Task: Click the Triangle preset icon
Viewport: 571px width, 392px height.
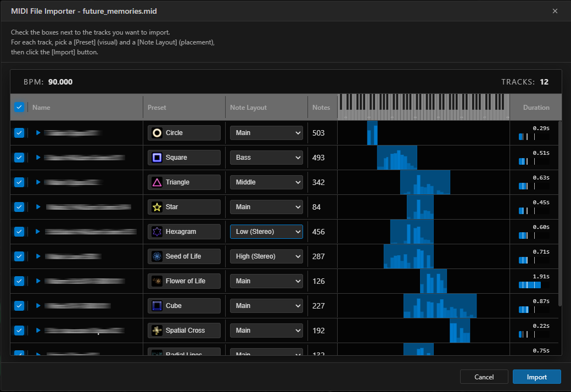Action: tap(157, 182)
